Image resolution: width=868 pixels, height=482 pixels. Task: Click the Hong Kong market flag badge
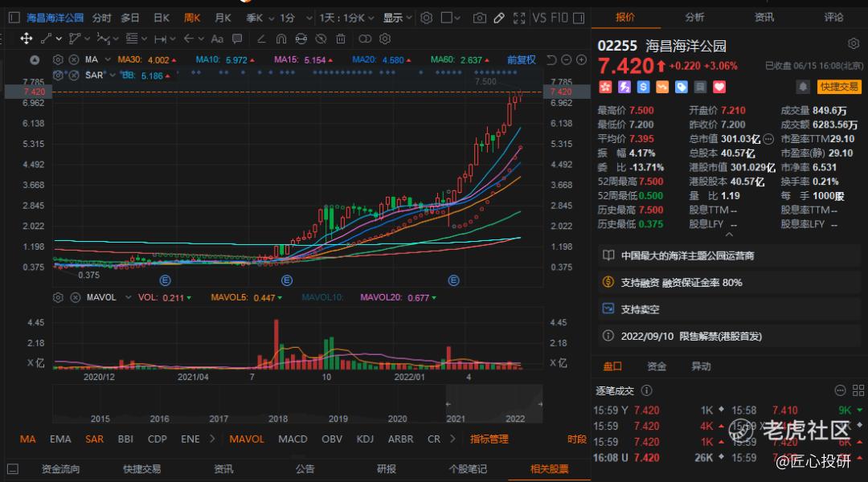605,87
